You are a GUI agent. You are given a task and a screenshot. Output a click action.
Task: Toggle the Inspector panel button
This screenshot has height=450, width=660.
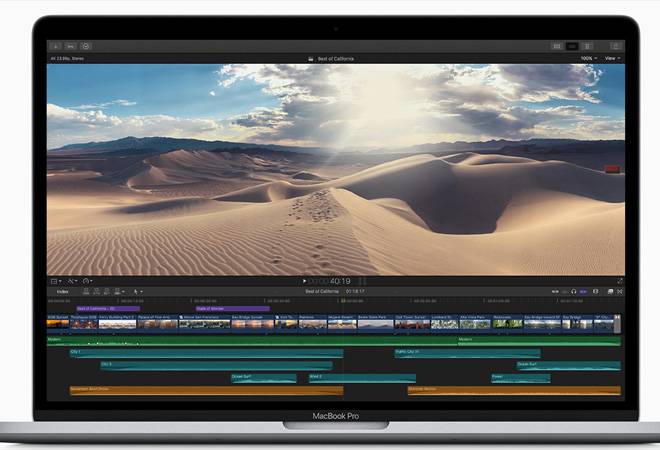click(x=587, y=46)
